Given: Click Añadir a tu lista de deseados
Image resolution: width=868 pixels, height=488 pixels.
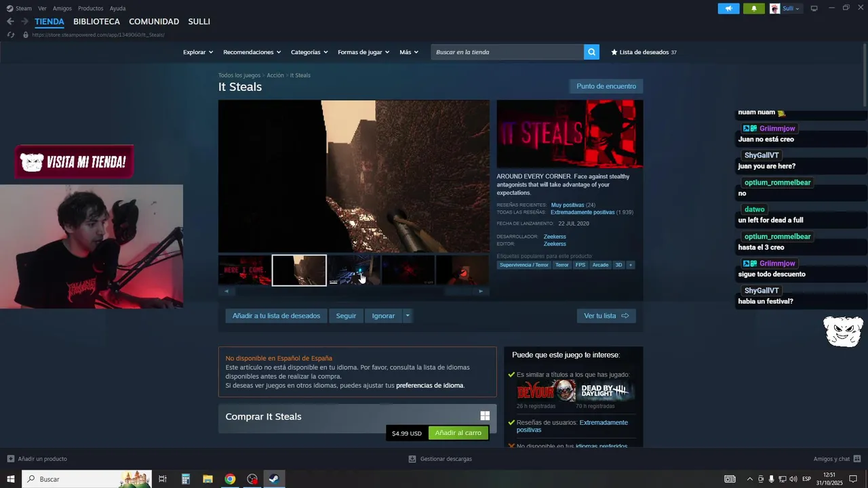Looking at the screenshot, I should coord(276,316).
